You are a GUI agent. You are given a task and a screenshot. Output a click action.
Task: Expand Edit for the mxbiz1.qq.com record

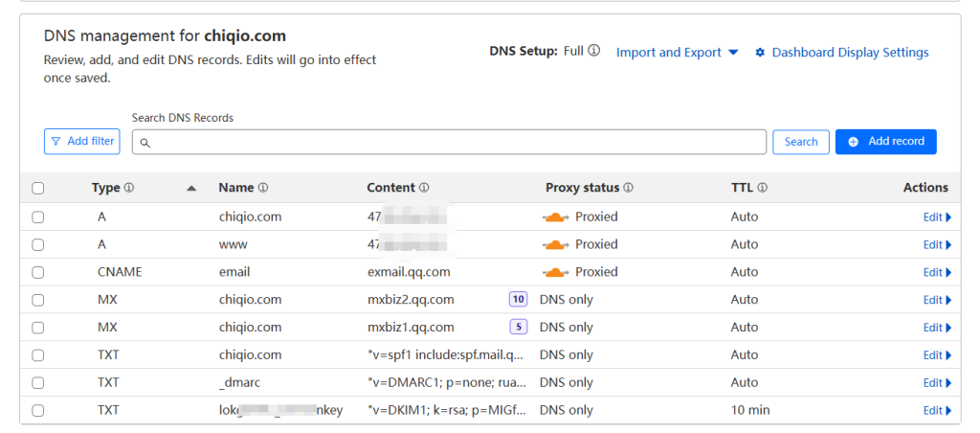(x=938, y=328)
